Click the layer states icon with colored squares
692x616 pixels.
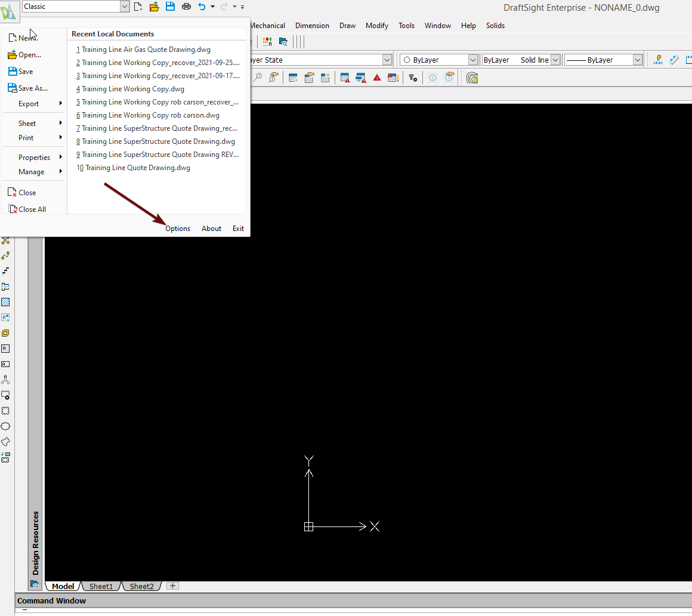(x=267, y=42)
